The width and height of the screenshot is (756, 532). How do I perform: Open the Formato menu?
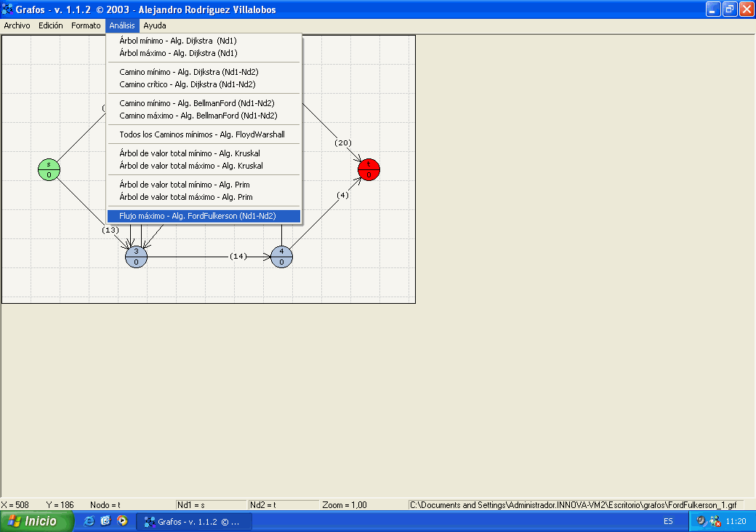pyautogui.click(x=86, y=25)
